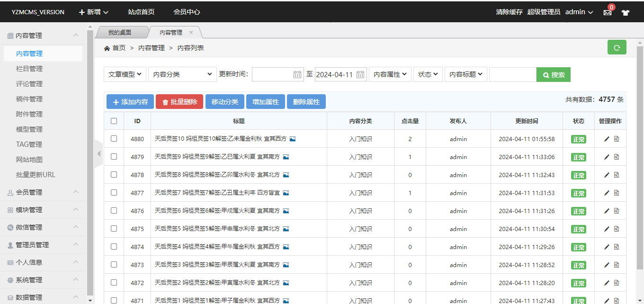The image size is (644, 304).
Task: Check the row checkbox for ID 4874
Action: (114, 246)
